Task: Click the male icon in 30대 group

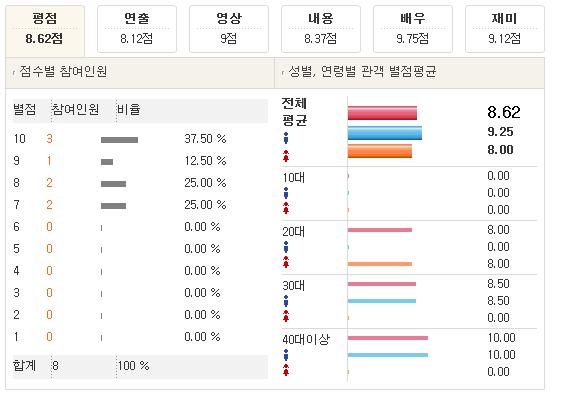Action: pyautogui.click(x=286, y=301)
